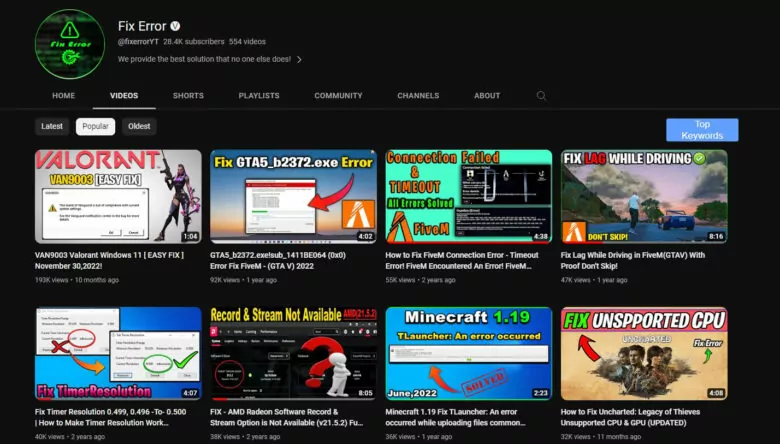Open the Fix GTA5_b2372.exe Error thumbnail
This screenshot has width=780, height=444.
(293, 196)
